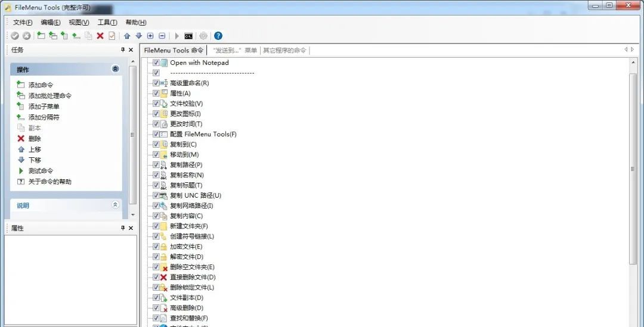Click the 添加子菜单 link
644x327 pixels.
[44, 106]
